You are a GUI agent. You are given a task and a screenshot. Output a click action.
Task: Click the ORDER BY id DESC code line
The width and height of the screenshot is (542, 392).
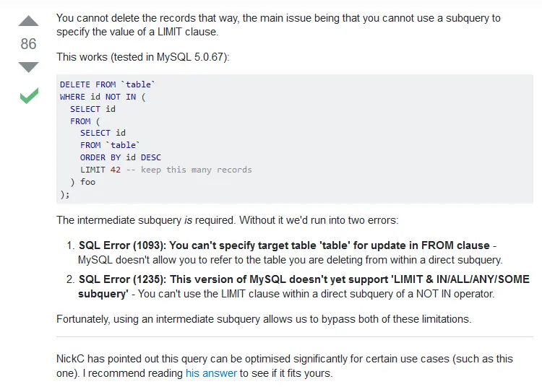121,157
